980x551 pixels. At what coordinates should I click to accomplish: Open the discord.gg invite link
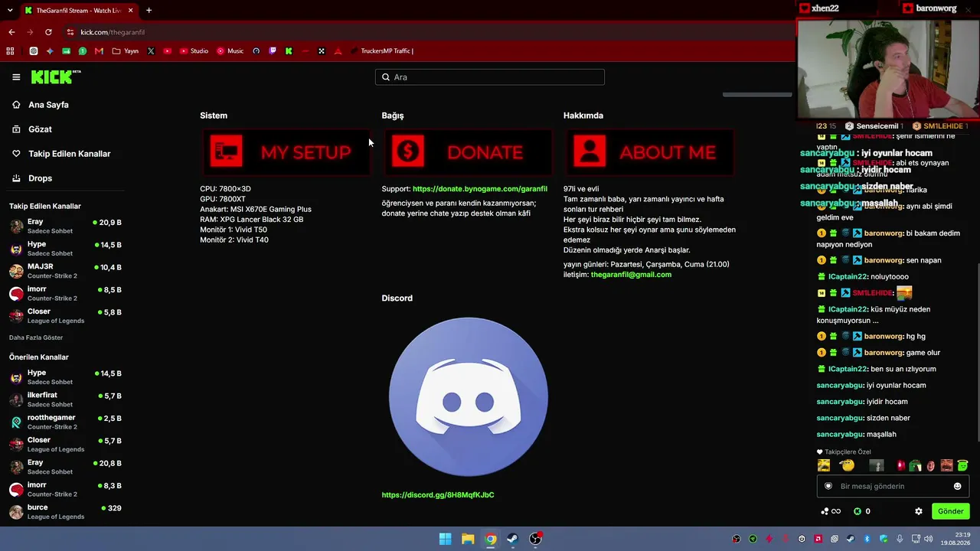[438, 495]
